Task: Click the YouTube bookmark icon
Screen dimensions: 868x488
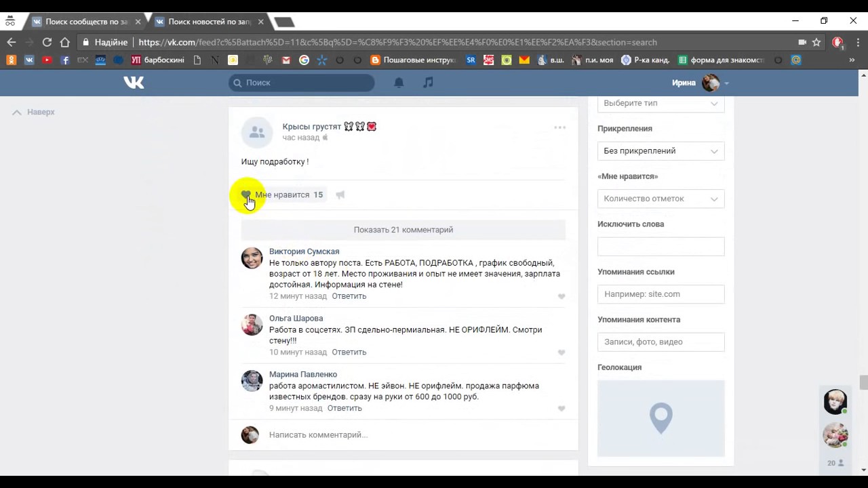Action: pyautogui.click(x=47, y=60)
